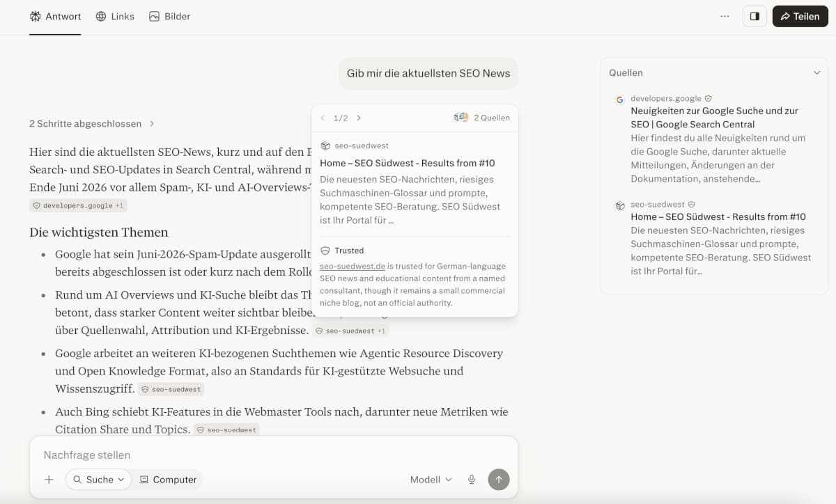The image size is (836, 504).
Task: Open 'Neuigkeiten zur Google Suche' source link
Action: 714,117
